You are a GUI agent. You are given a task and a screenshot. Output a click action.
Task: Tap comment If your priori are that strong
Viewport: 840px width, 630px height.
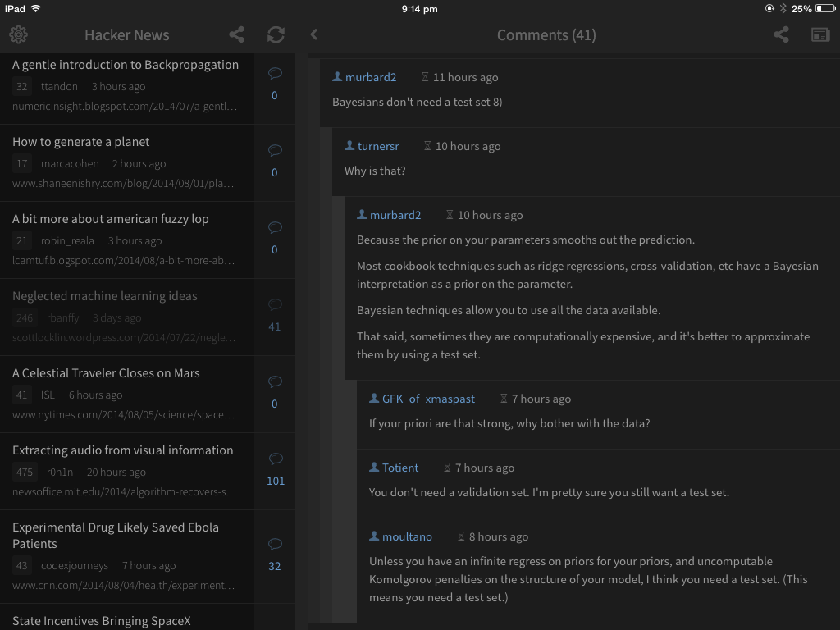(509, 424)
